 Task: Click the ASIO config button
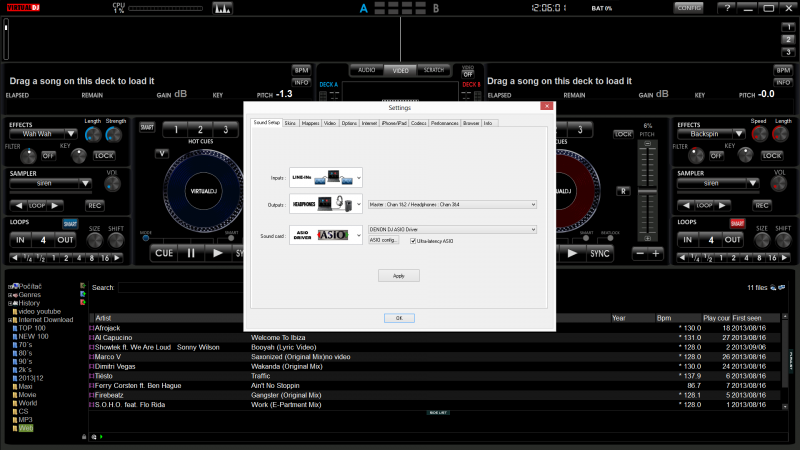point(384,240)
